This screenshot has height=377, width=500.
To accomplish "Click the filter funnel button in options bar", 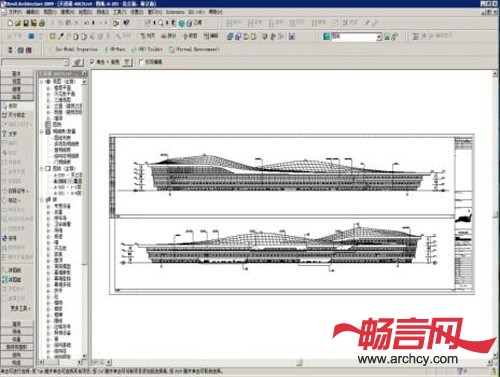I will point(127,62).
